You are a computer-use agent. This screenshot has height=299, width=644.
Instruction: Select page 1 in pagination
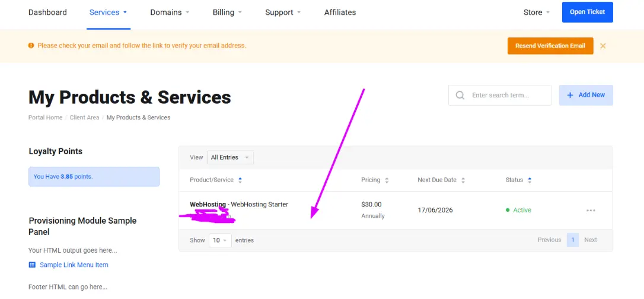[572, 240]
